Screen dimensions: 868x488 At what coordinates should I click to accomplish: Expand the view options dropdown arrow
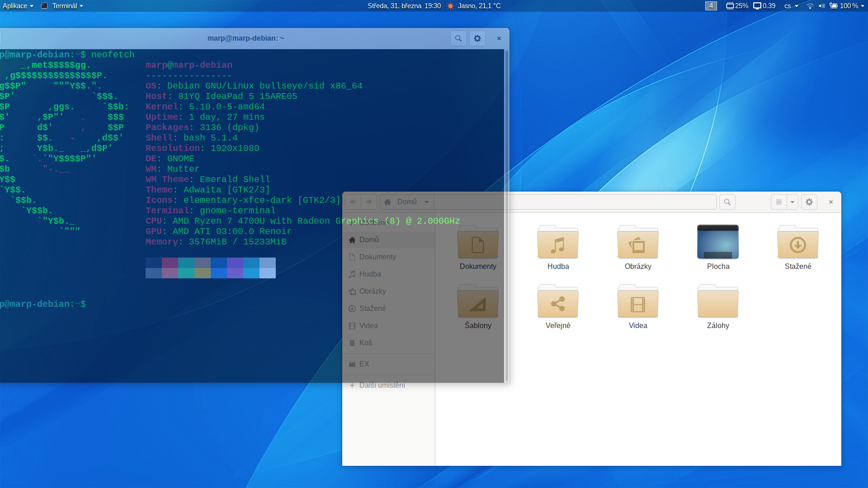(793, 202)
